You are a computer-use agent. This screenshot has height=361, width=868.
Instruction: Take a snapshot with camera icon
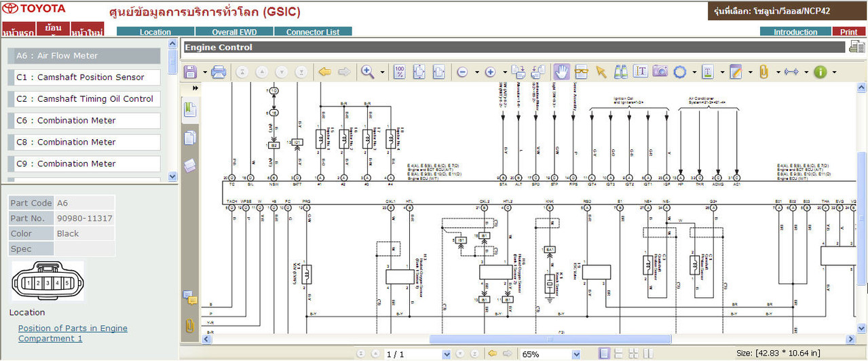660,72
